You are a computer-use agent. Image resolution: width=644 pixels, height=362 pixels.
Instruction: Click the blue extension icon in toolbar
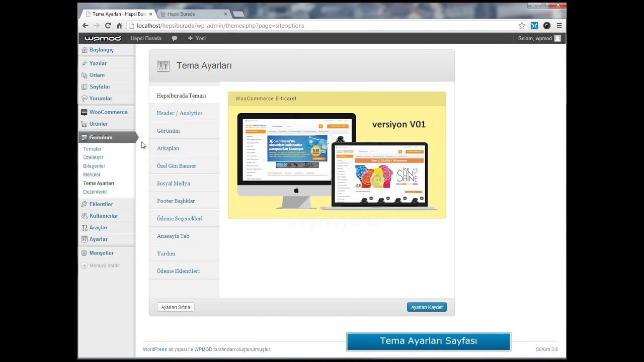(x=534, y=26)
